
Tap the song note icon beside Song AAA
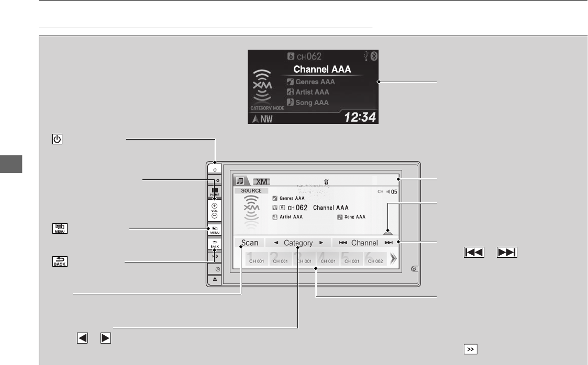point(340,217)
